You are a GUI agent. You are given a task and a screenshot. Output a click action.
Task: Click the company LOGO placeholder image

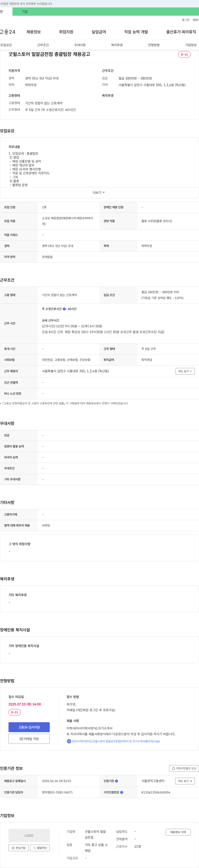29,836
